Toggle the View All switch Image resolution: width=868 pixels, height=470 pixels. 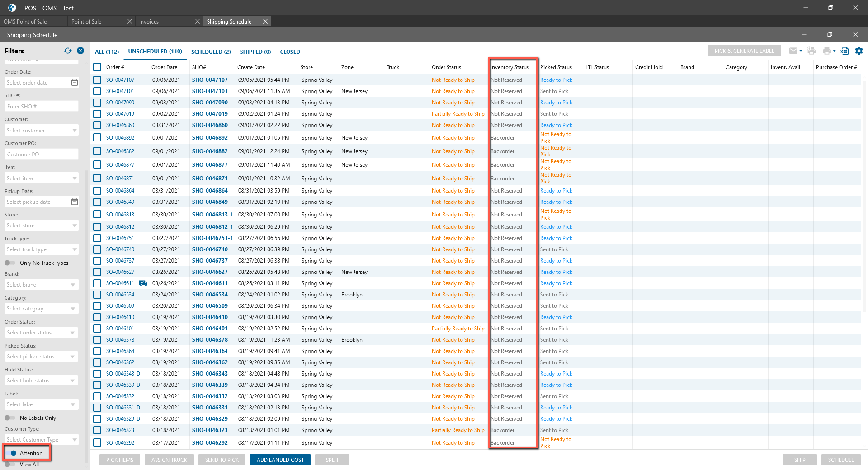[10, 465]
